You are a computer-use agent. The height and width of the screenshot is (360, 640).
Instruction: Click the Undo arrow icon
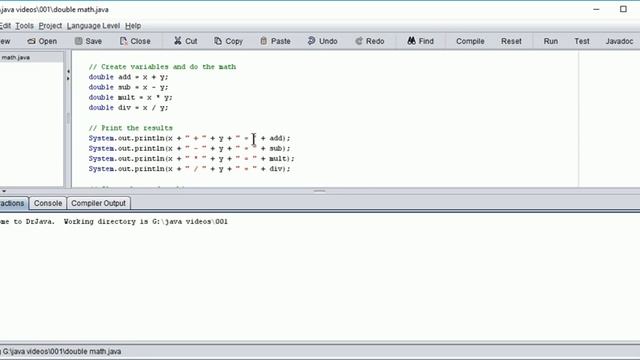tap(311, 41)
